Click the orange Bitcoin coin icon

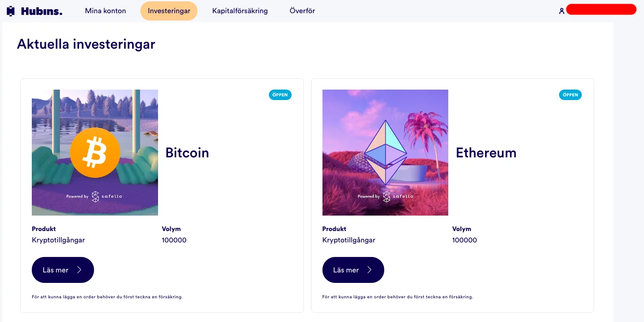(95, 153)
